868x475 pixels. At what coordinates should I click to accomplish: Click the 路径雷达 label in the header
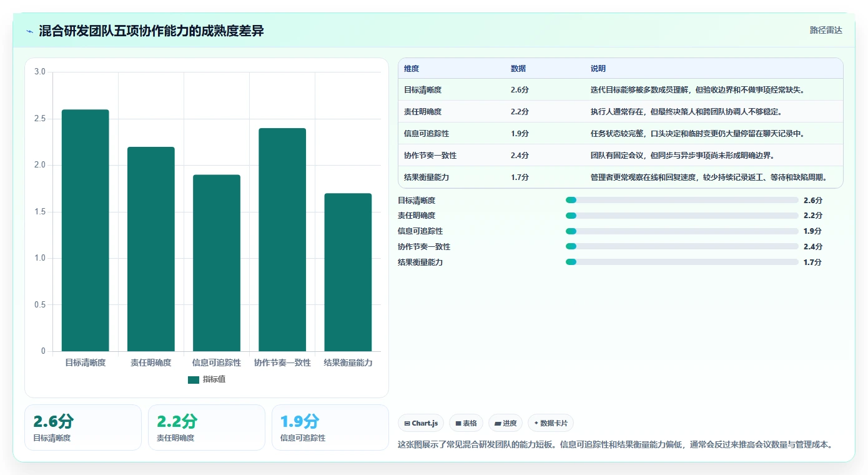826,30
